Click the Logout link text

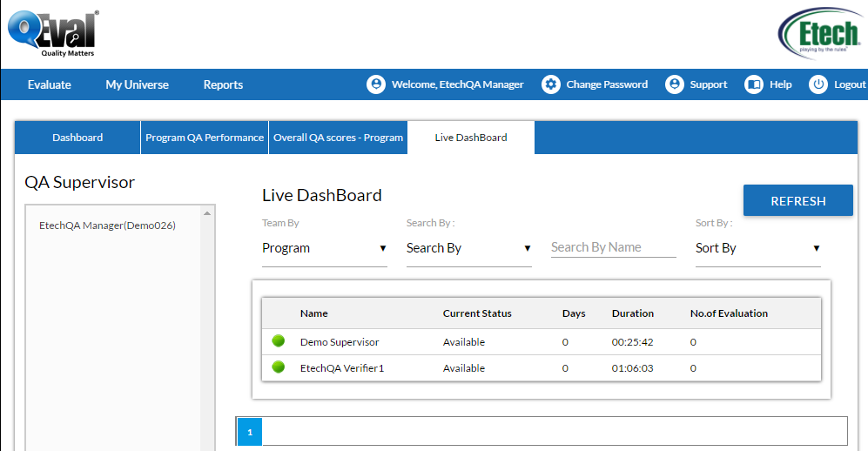[x=850, y=84]
